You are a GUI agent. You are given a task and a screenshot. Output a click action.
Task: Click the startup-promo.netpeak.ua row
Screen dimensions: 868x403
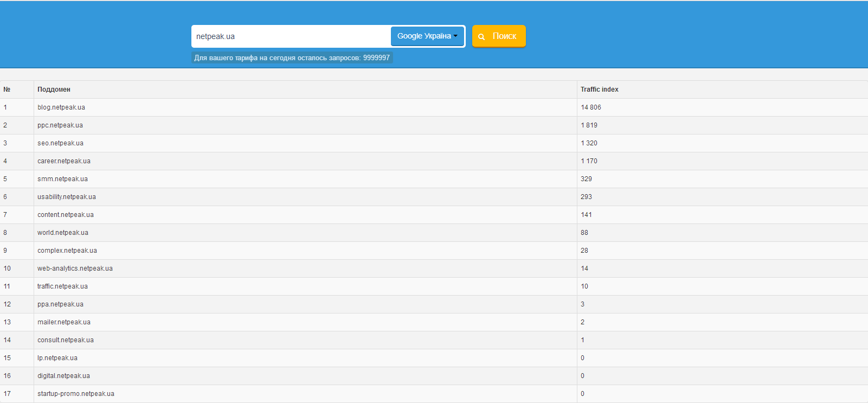click(x=76, y=394)
